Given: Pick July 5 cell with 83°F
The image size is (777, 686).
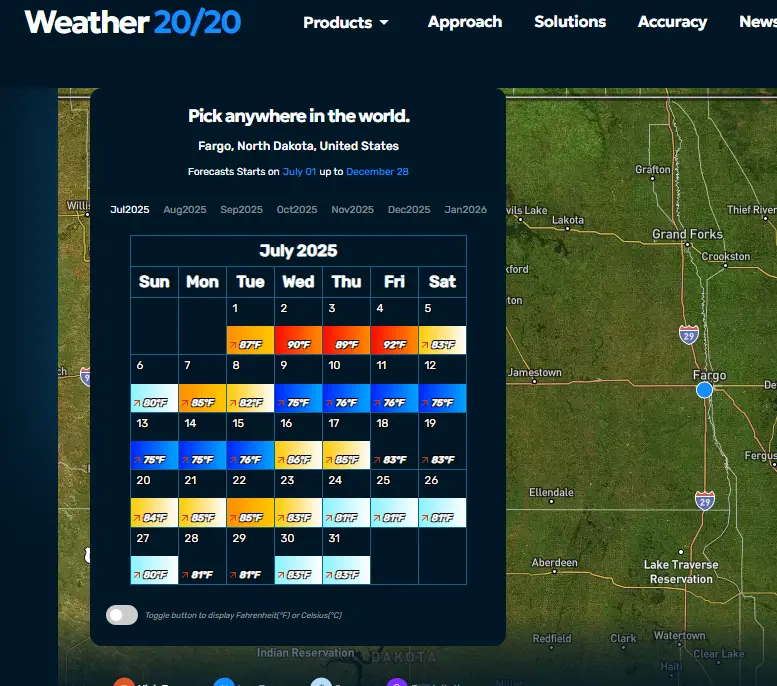Looking at the screenshot, I should 443,326.
